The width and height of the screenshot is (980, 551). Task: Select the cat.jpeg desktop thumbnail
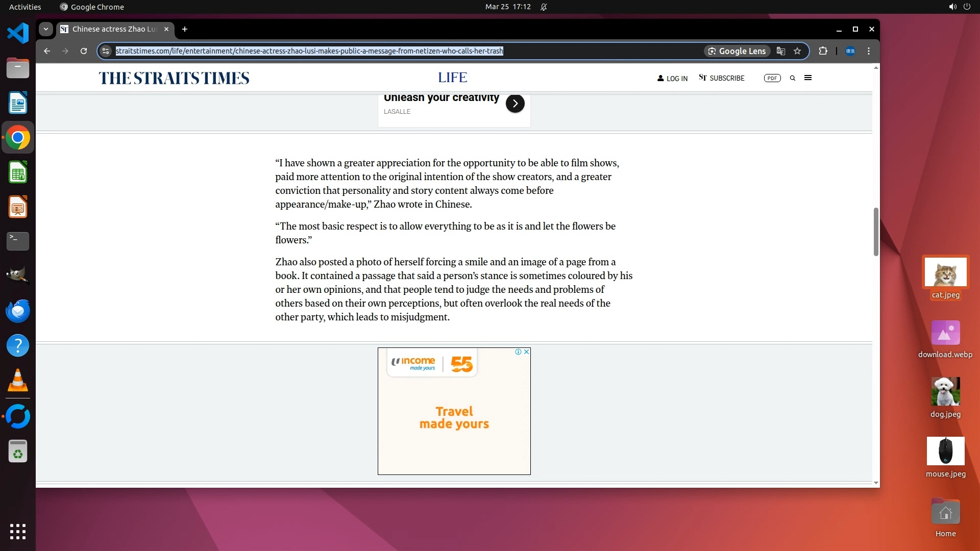point(945,272)
